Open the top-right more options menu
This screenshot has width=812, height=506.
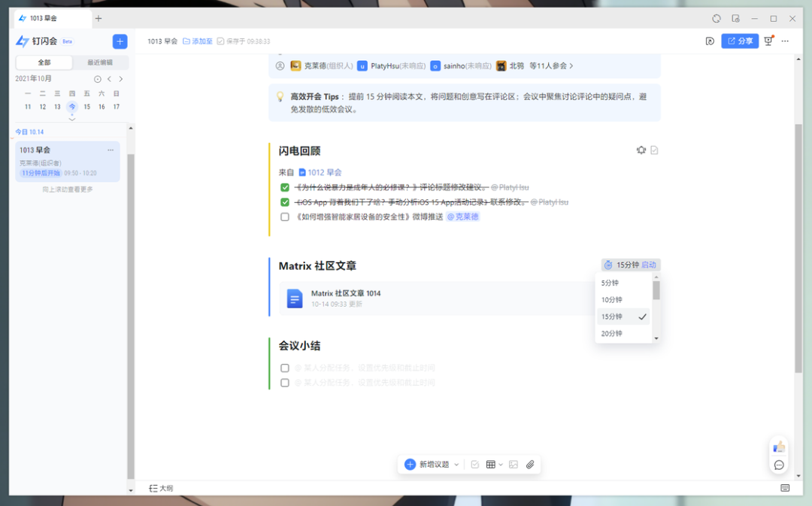point(785,41)
